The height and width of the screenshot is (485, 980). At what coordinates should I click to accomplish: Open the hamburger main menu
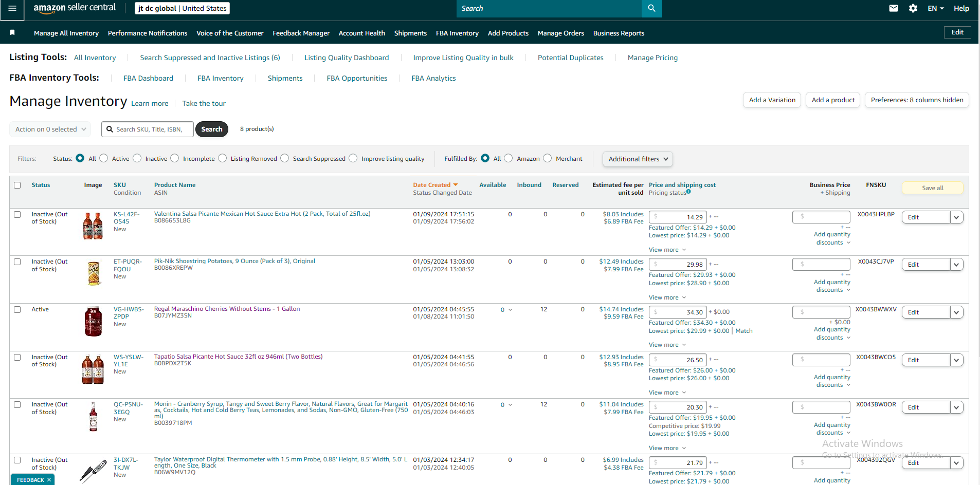tap(12, 8)
